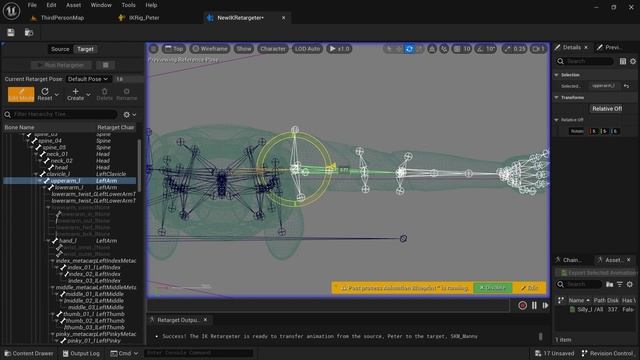Open the Top view perspective dropdown
The width and height of the screenshot is (640, 360).
click(x=174, y=49)
